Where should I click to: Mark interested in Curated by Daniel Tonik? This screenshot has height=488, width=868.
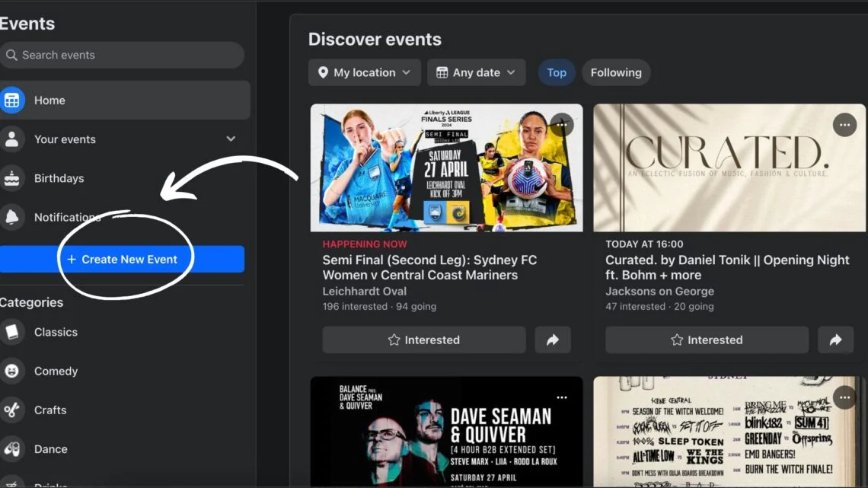click(707, 340)
